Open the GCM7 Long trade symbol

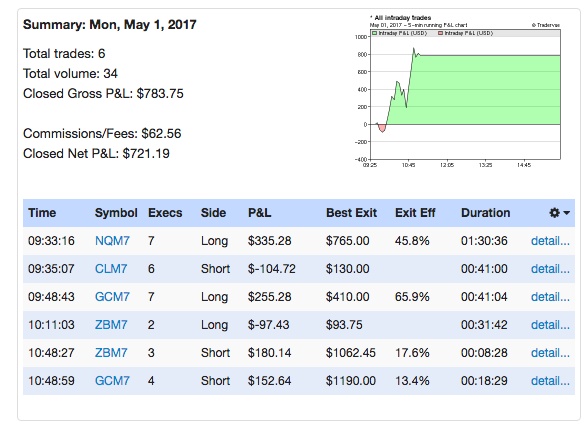pos(112,297)
